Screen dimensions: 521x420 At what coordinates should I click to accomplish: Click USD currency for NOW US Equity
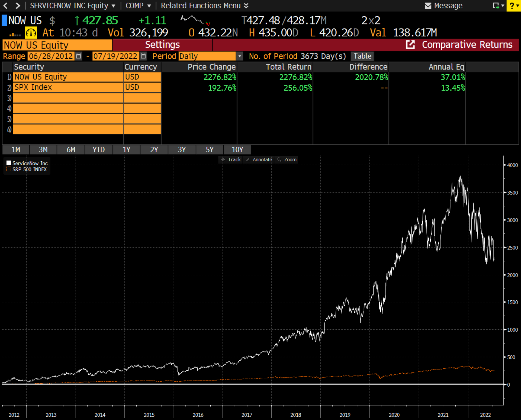pos(142,77)
